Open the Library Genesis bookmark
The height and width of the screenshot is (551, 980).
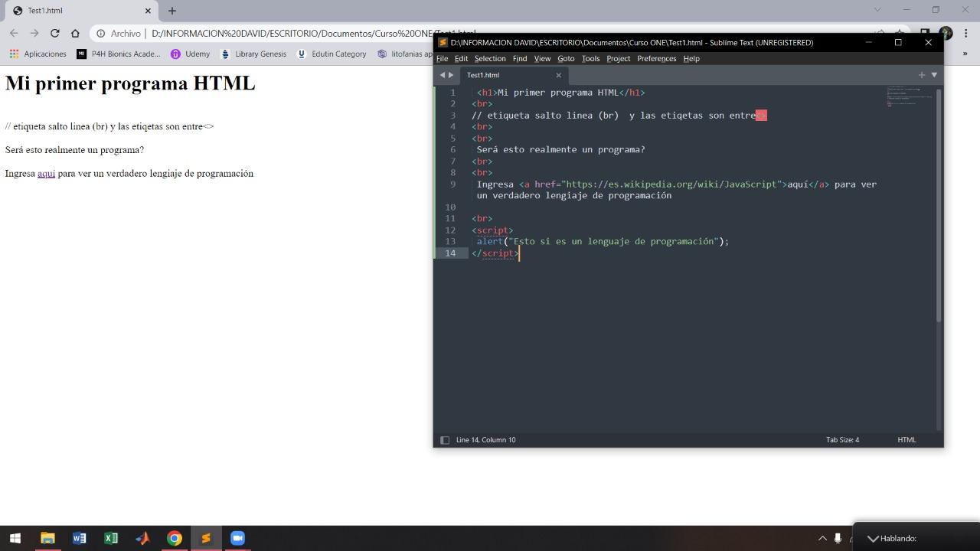[253, 54]
